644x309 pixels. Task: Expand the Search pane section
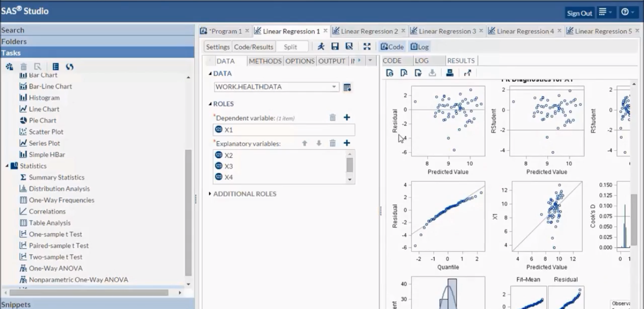[97, 30]
